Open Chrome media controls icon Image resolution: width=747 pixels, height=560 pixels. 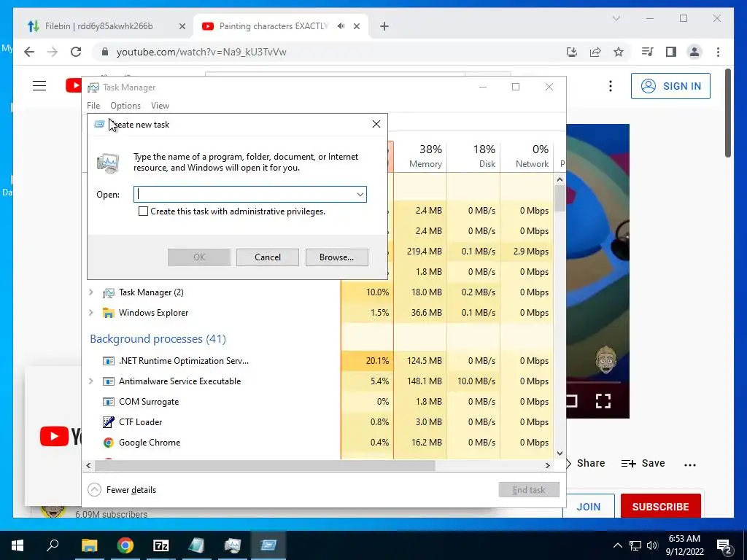coord(648,52)
